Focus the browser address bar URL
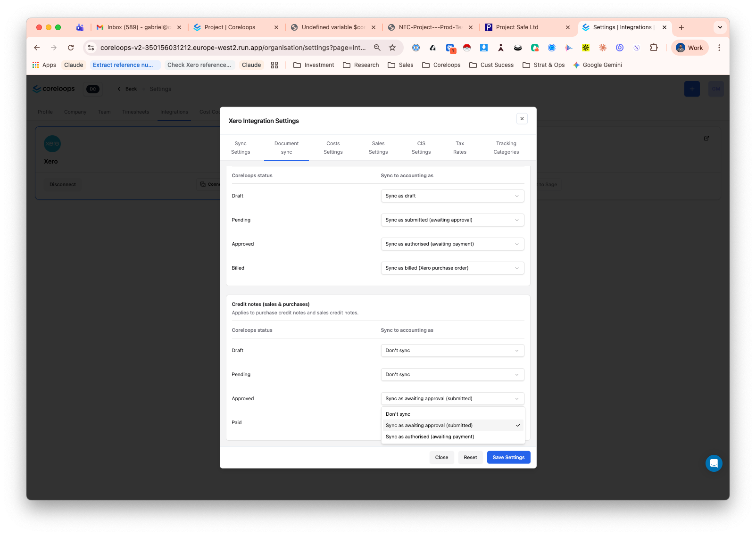756x535 pixels. click(x=233, y=48)
